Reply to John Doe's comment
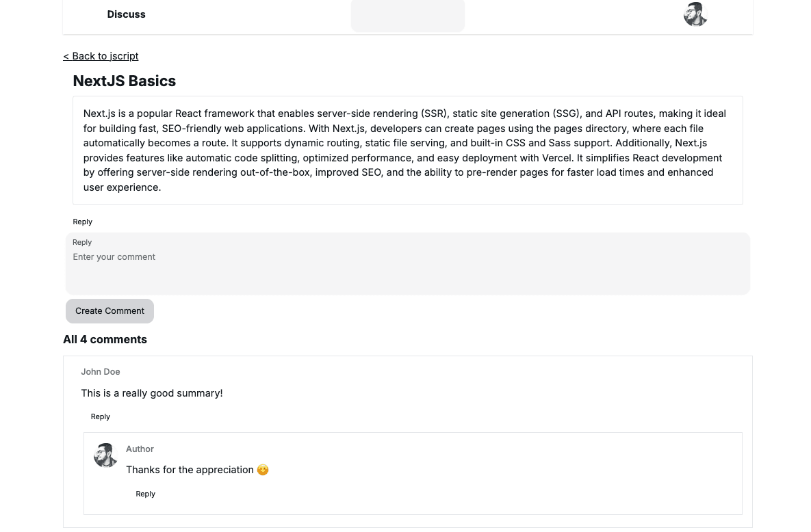Screen dimensions: 811x532 [101, 416]
